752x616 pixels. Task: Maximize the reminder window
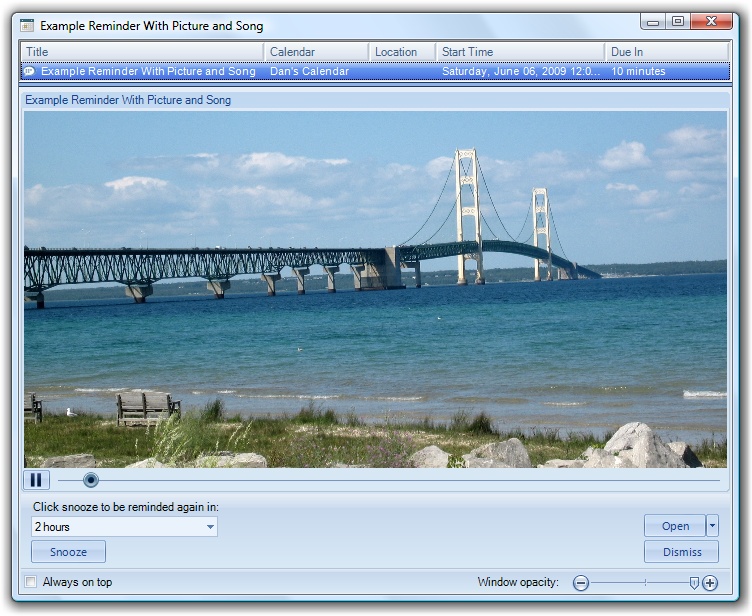pyautogui.click(x=678, y=22)
